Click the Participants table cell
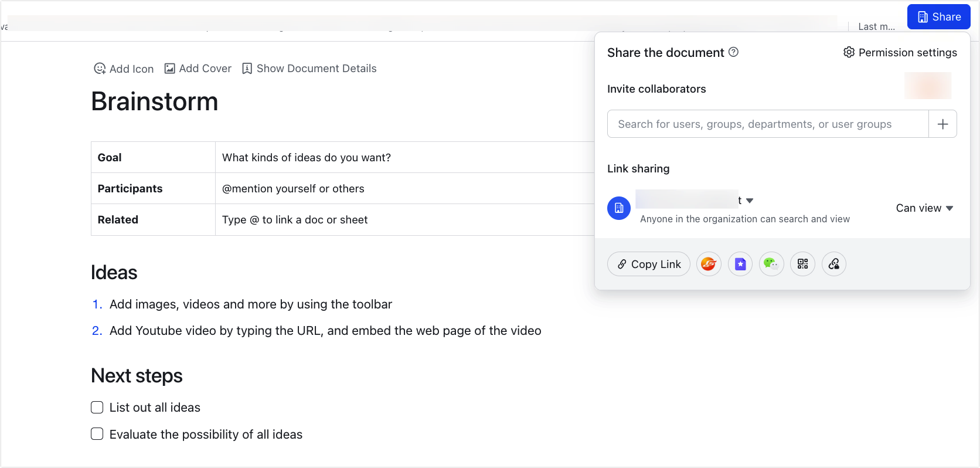This screenshot has width=980, height=468. click(154, 188)
